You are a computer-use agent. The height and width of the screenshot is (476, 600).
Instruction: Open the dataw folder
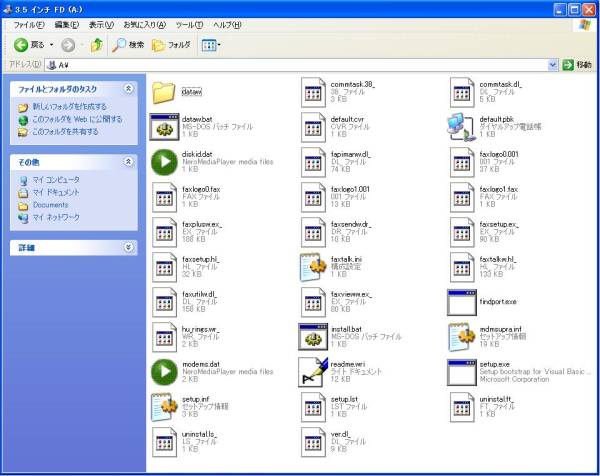(x=164, y=92)
